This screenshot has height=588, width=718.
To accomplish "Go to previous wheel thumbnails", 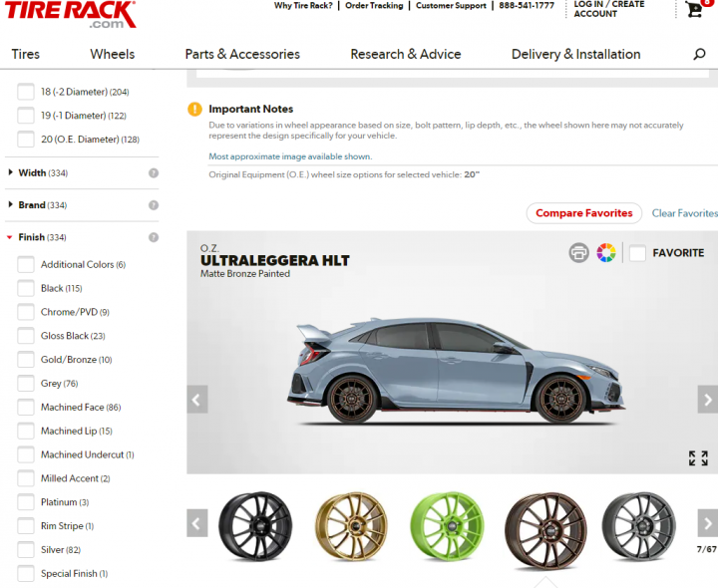I will (197, 523).
